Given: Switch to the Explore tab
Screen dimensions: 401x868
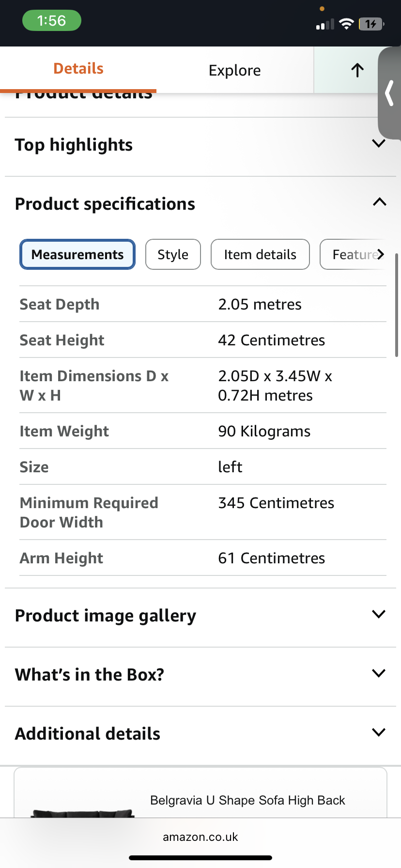Looking at the screenshot, I should coord(235,71).
